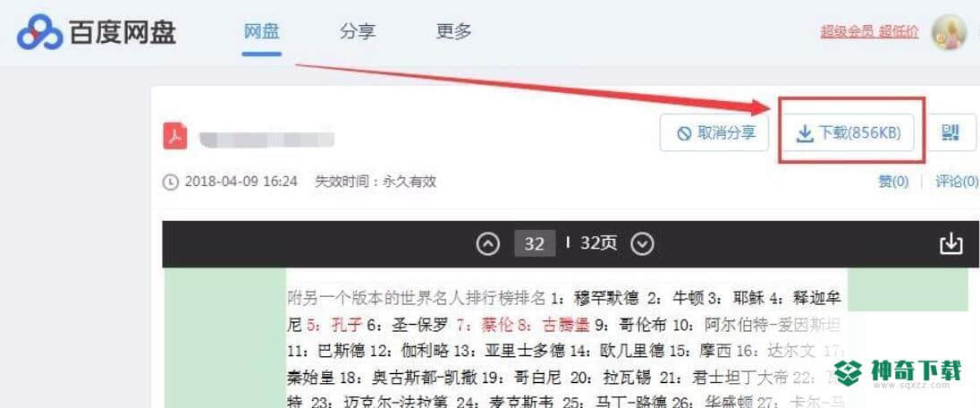Click the clock icon beside share date
This screenshot has height=408, width=980.
(x=171, y=183)
